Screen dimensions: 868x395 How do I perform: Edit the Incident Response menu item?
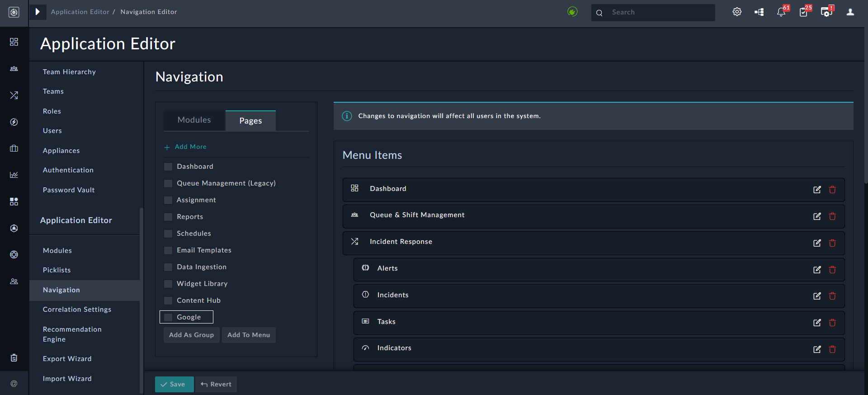coord(817,243)
